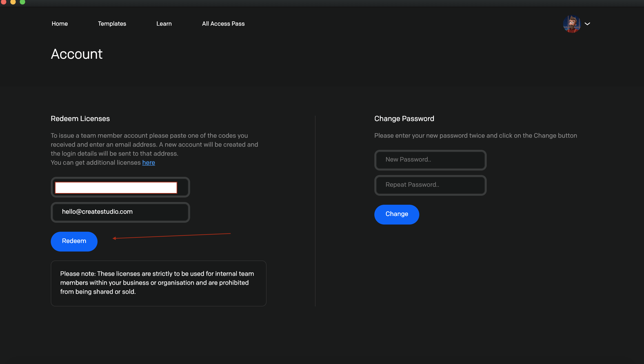Click the blue Change button
644x364 pixels.
(397, 214)
